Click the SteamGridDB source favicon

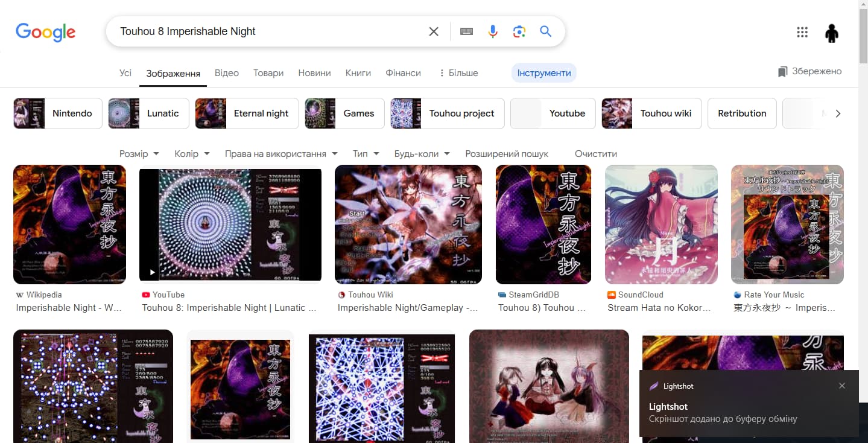(502, 295)
